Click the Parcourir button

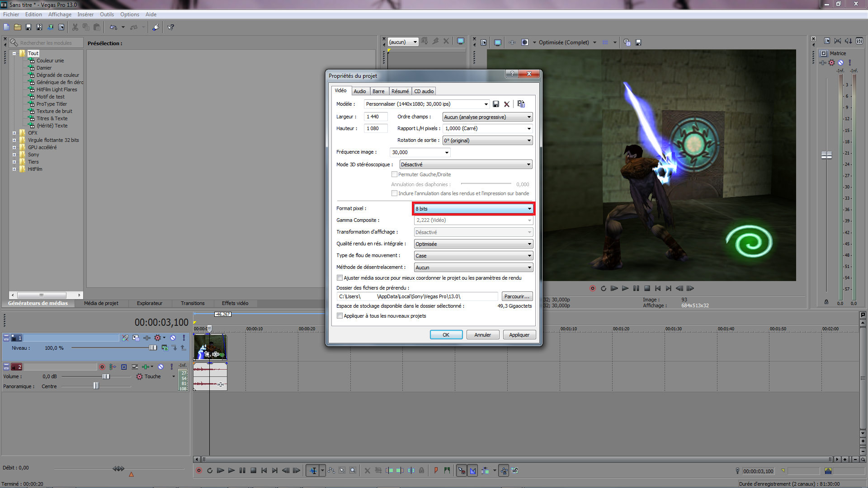click(517, 296)
